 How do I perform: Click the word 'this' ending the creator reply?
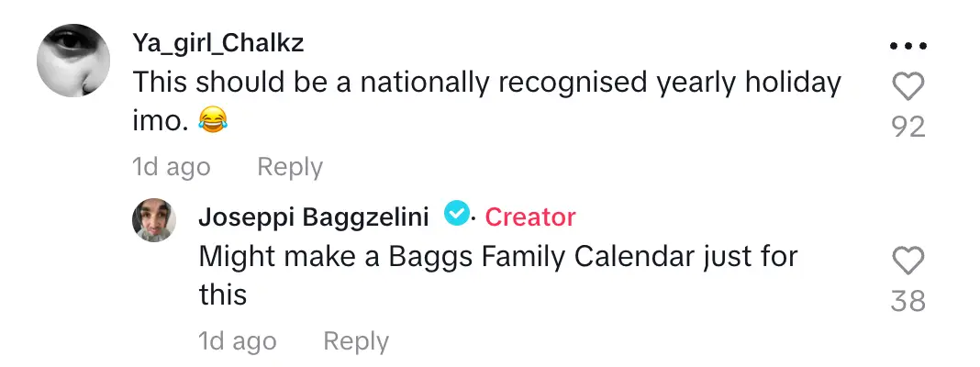click(223, 295)
